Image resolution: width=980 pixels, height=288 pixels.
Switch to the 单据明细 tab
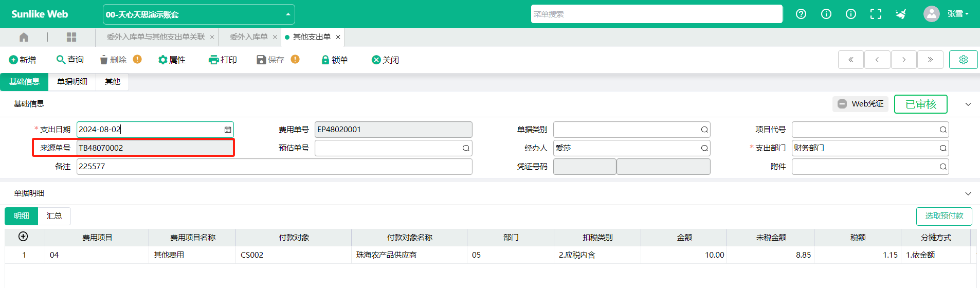pos(72,82)
